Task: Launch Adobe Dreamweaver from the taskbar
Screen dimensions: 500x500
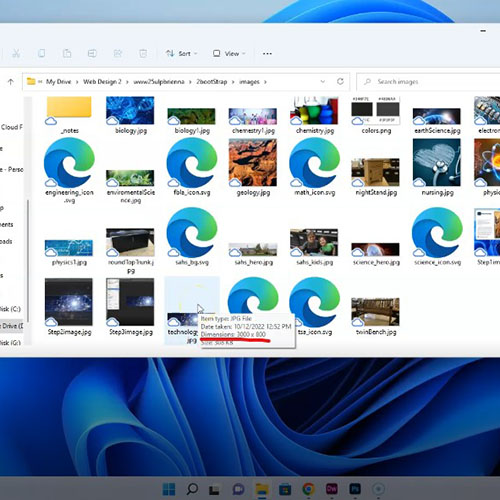Action: tap(332, 489)
